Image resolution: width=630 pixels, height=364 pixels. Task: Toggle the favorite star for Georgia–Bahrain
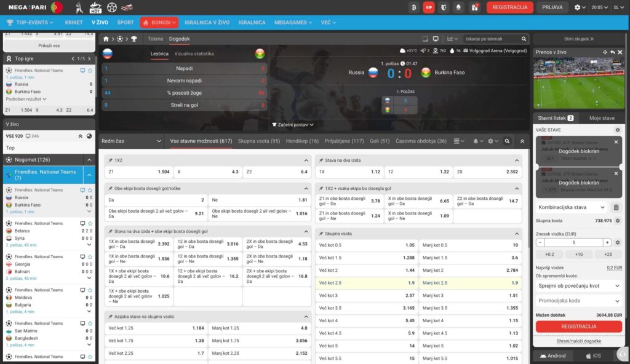(x=90, y=257)
